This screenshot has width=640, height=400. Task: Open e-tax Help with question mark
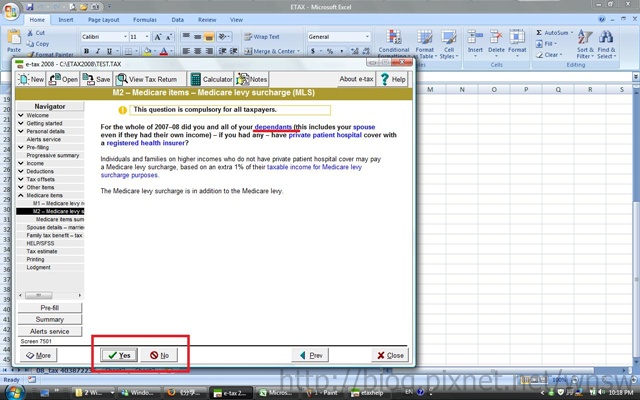[392, 79]
